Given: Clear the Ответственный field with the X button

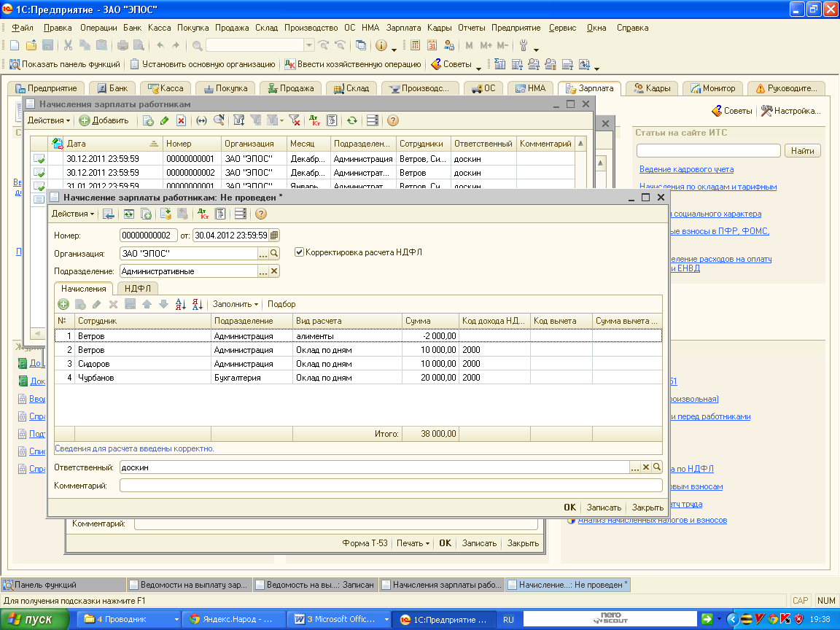Looking at the screenshot, I should point(646,467).
